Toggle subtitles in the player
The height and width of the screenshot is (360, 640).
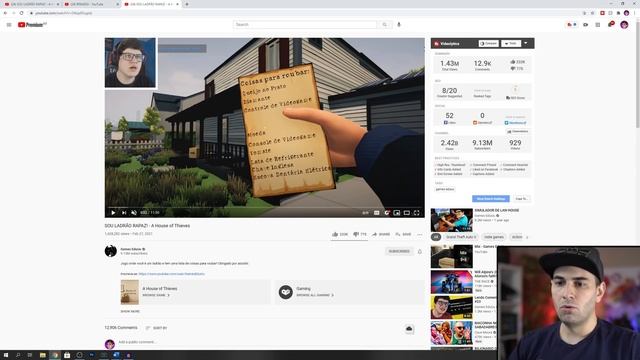377,213
